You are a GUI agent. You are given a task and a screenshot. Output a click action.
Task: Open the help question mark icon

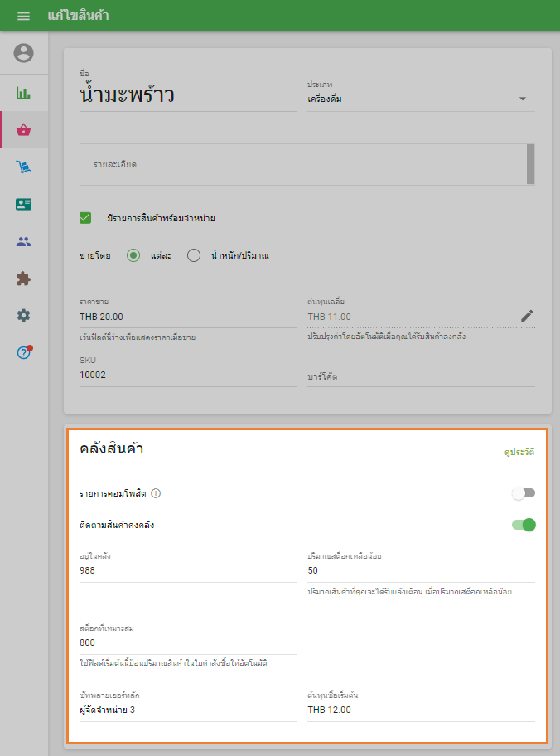(x=24, y=352)
